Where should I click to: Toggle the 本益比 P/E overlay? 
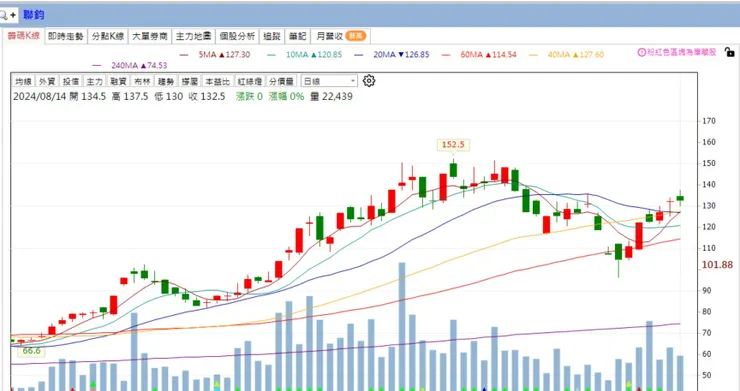(x=217, y=81)
